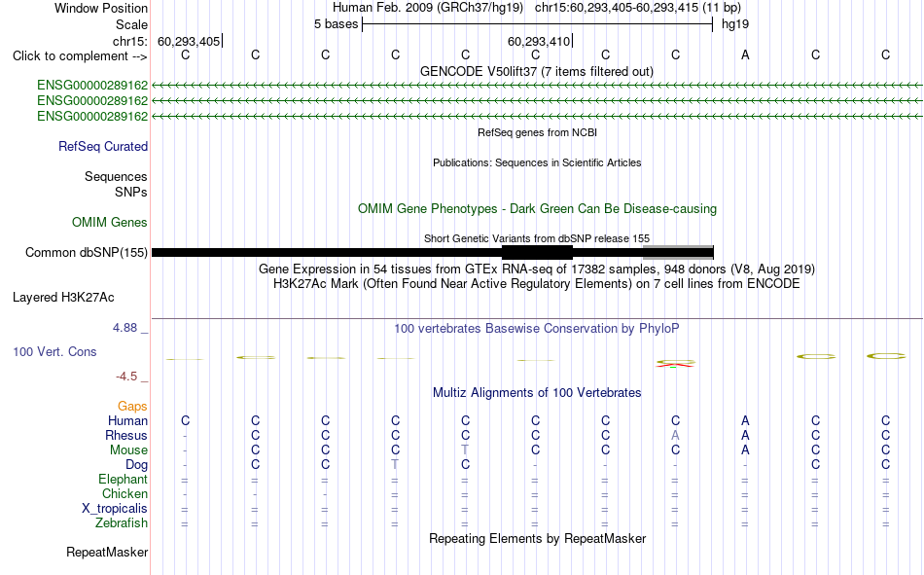This screenshot has width=924, height=575.
Task: Click 'RefSeq genes from NCBI' title
Action: [537, 132]
